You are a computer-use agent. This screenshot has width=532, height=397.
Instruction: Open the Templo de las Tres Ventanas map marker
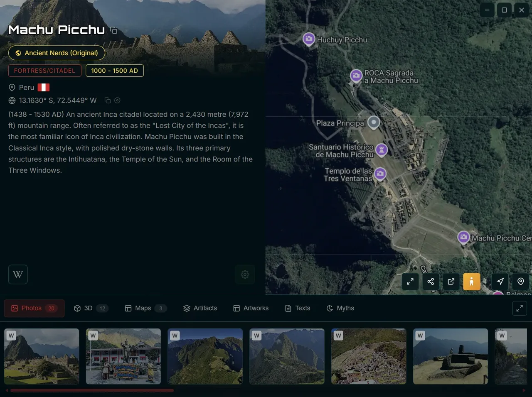pyautogui.click(x=380, y=174)
